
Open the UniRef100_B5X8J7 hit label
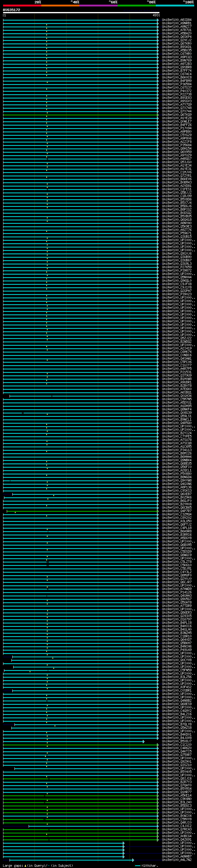click(176, 741)
